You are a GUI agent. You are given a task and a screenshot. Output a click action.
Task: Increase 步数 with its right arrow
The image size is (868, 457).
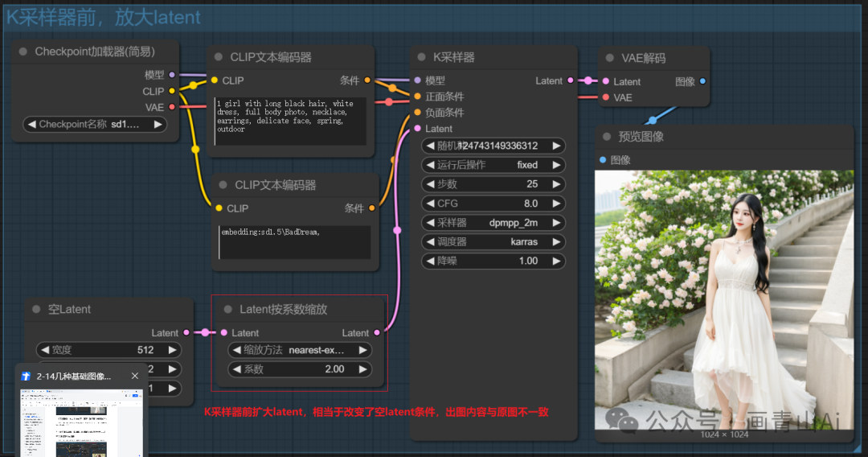(x=556, y=184)
